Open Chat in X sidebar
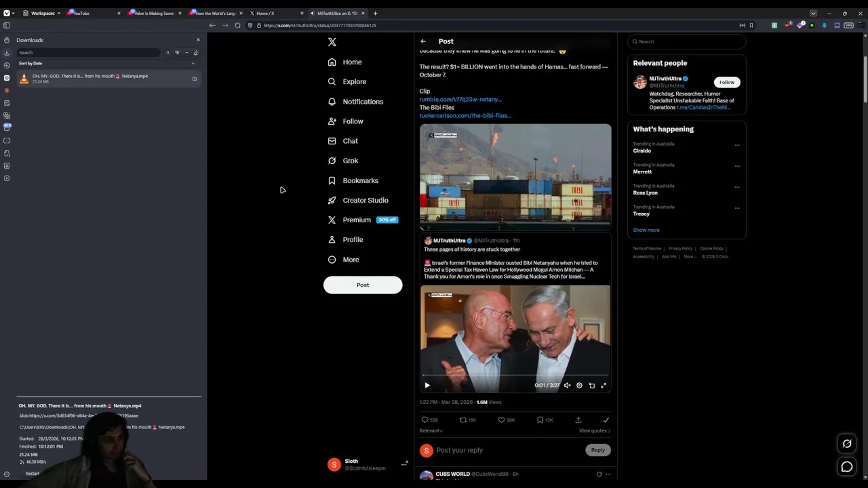Screen dimensions: 868x488 [343, 141]
